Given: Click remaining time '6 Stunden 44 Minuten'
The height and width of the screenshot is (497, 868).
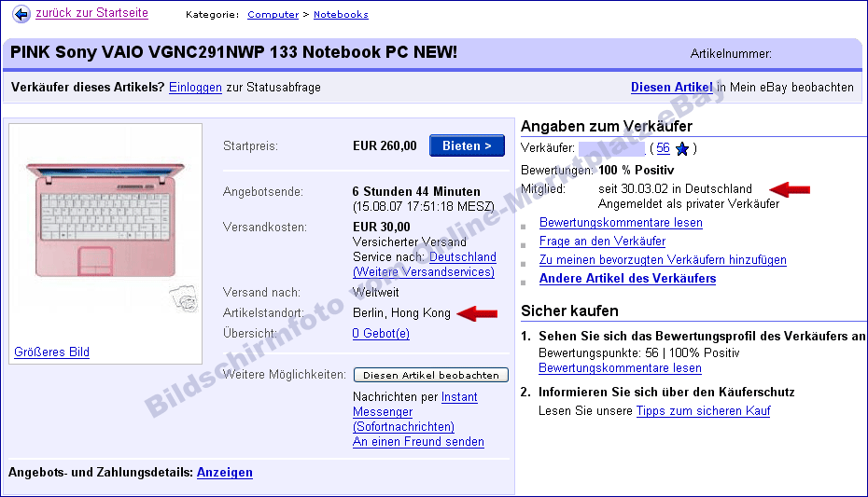Looking at the screenshot, I should [x=416, y=192].
